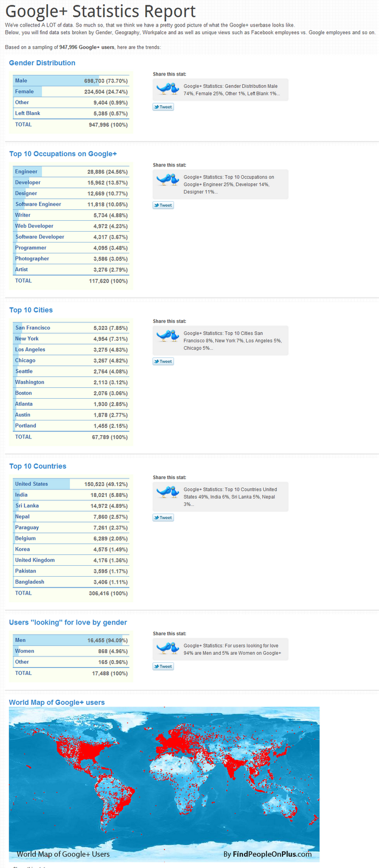Click the Gender Distribution heading

(42, 63)
